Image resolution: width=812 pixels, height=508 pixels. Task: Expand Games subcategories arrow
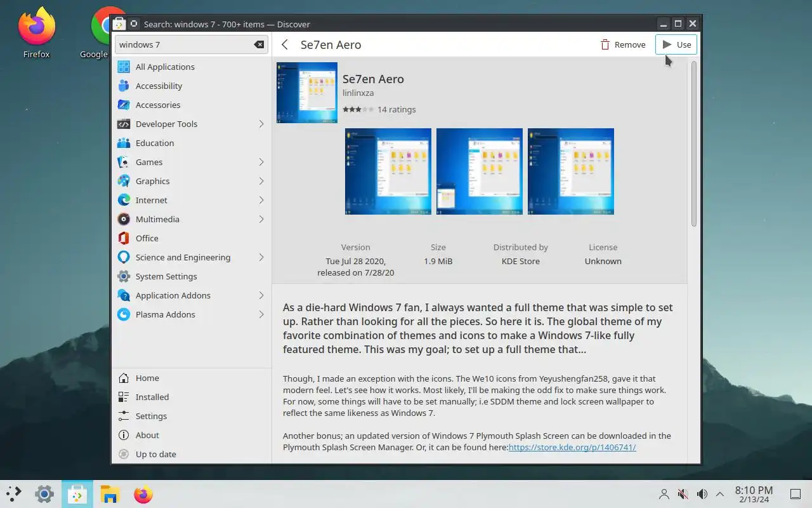261,162
